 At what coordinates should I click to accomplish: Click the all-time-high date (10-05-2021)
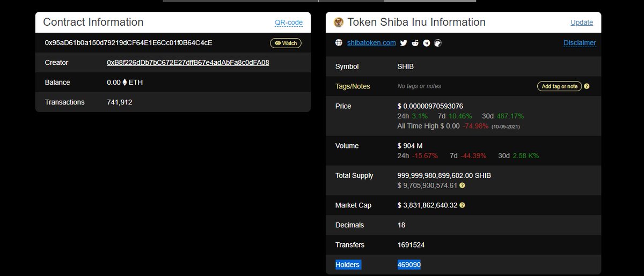[x=506, y=126]
